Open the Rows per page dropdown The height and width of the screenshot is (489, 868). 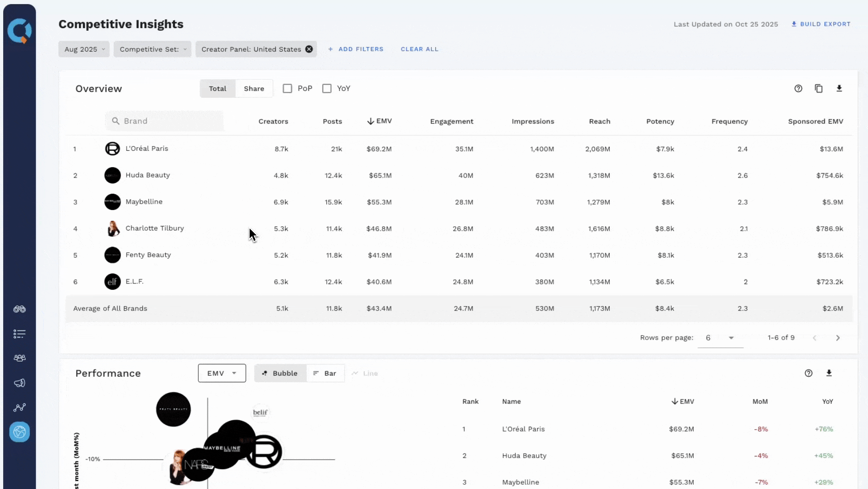(720, 338)
